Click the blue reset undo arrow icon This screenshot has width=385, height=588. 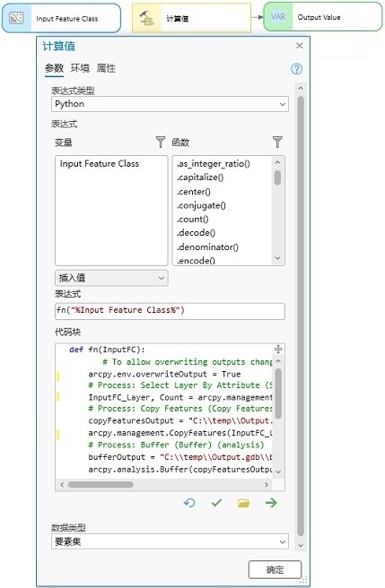point(189,503)
